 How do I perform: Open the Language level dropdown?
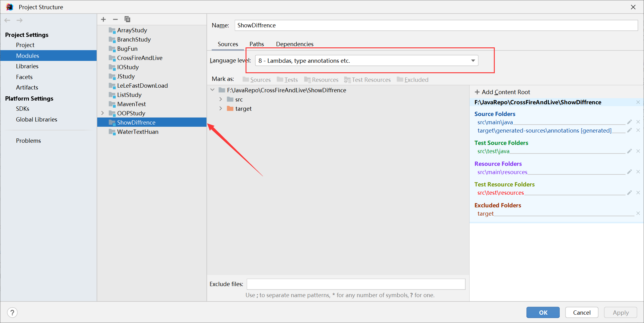pos(366,61)
